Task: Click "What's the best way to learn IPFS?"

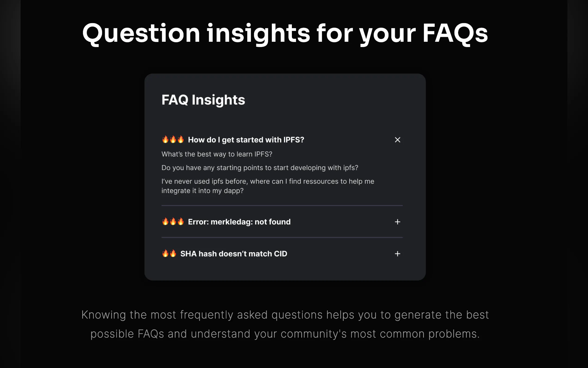Action: 217,154
